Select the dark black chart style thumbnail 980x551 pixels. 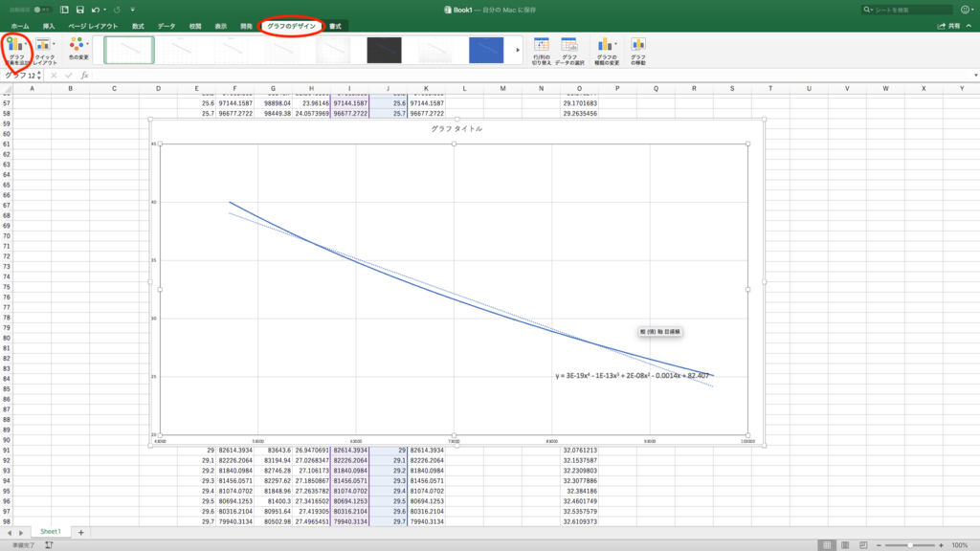[x=385, y=50]
